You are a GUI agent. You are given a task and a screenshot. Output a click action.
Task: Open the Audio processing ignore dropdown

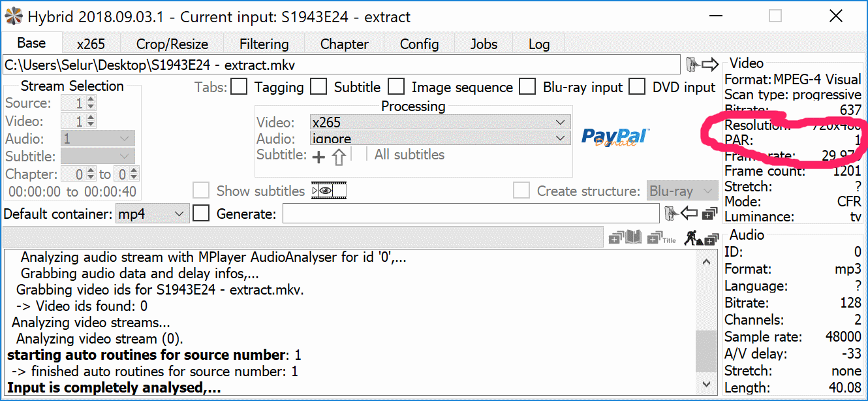coord(441,138)
